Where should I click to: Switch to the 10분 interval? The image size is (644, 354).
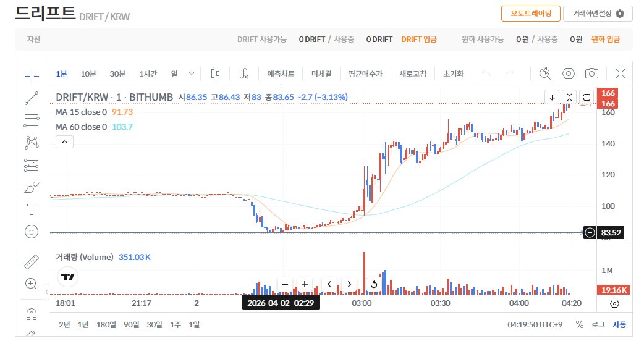coord(88,74)
